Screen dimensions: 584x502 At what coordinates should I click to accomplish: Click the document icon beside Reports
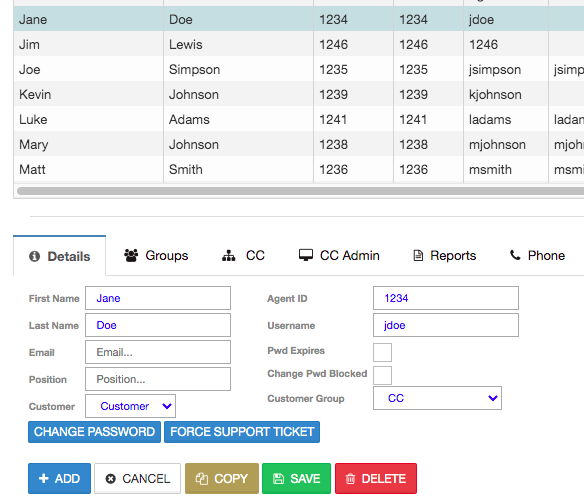[418, 255]
